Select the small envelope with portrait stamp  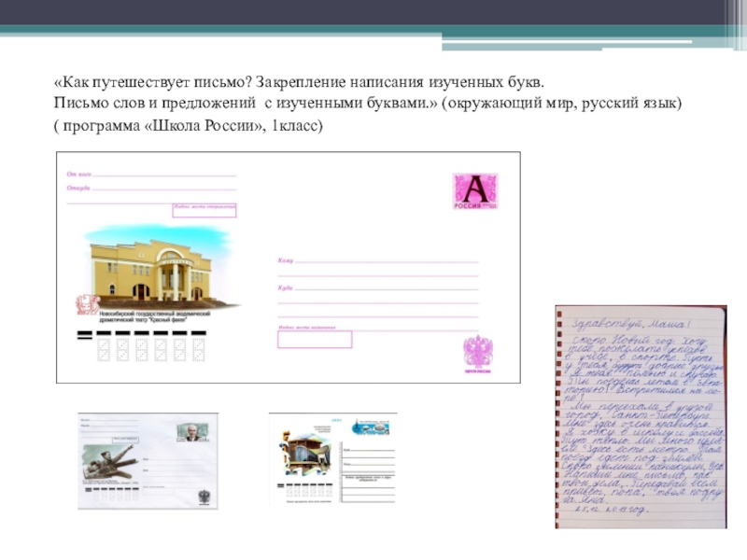point(148,461)
